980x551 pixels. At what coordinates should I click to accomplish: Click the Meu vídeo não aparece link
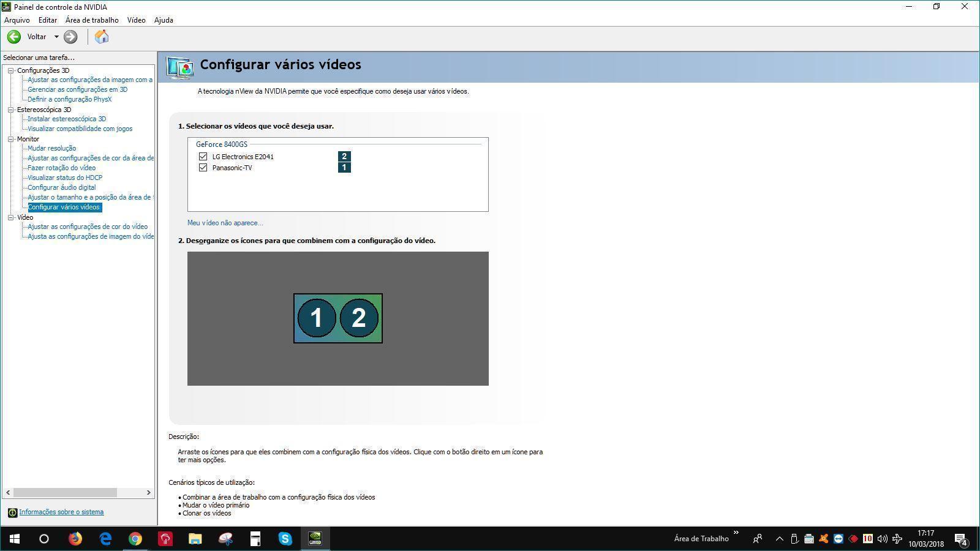225,223
